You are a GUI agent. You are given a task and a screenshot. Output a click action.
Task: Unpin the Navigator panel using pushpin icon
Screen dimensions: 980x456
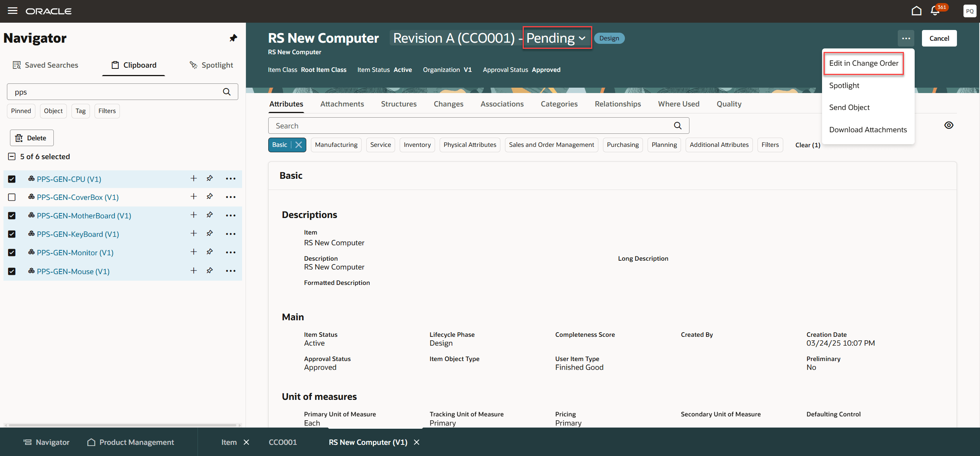point(233,38)
